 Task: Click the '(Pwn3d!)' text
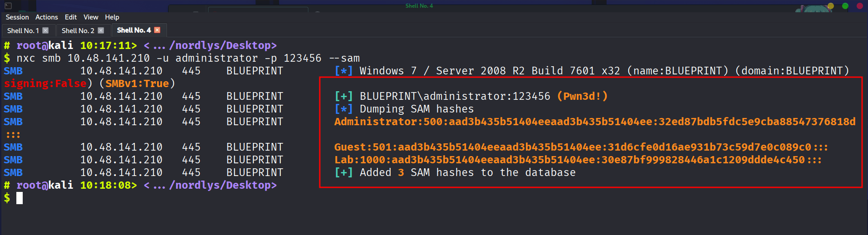pos(582,96)
